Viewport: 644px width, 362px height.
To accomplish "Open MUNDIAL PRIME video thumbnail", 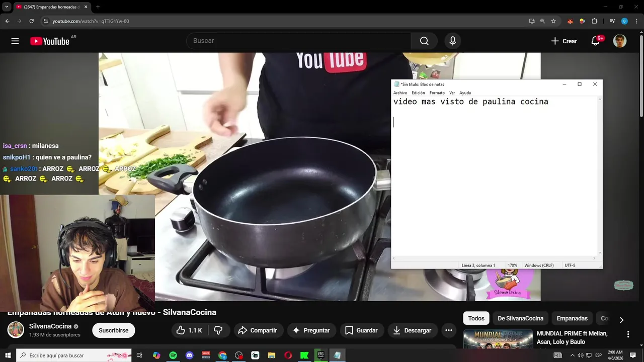I will click(x=498, y=339).
